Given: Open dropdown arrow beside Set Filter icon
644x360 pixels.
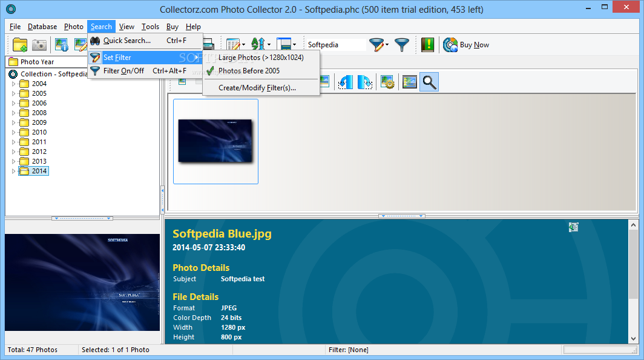Looking at the screenshot, I should (387, 44).
